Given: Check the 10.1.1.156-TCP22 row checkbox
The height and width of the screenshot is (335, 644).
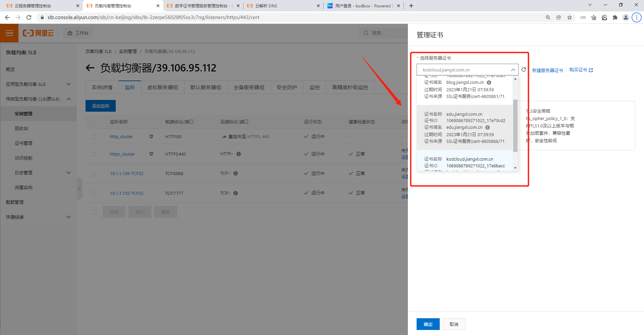Looking at the screenshot, I should [x=94, y=174].
